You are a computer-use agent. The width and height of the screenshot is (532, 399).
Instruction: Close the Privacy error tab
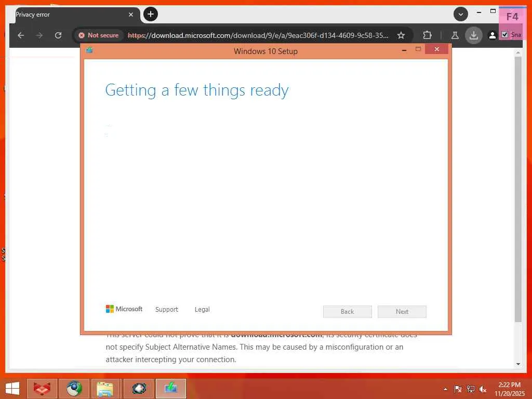point(131,15)
